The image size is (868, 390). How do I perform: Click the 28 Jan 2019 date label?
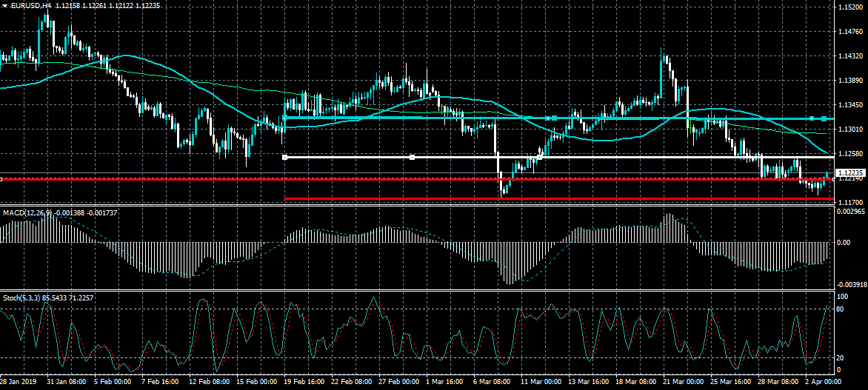18,382
